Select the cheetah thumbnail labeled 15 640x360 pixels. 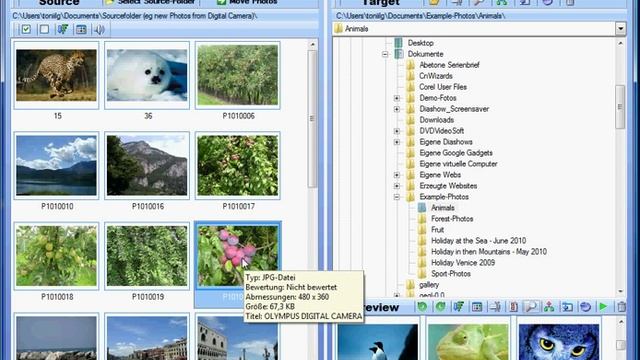coord(56,75)
